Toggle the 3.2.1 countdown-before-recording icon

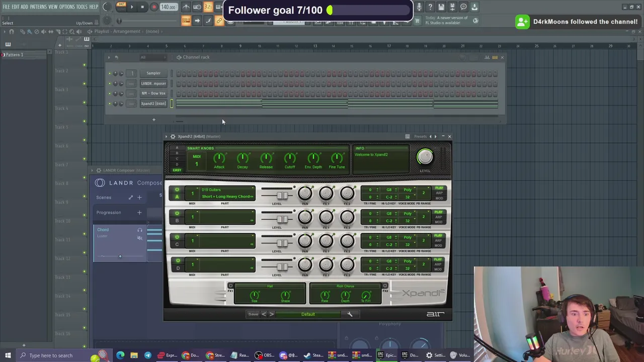pyautogui.click(x=208, y=7)
